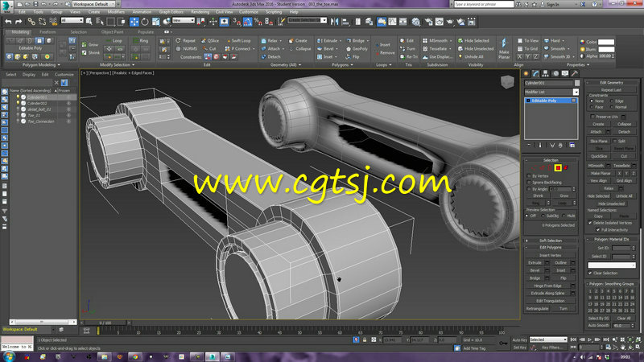
Task: Click the Swift Loop tool in ribbon
Action: [237, 41]
